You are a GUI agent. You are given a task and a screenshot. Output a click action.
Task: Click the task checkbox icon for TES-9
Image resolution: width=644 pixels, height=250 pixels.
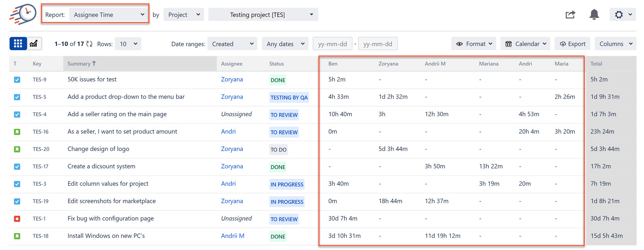[x=17, y=80]
